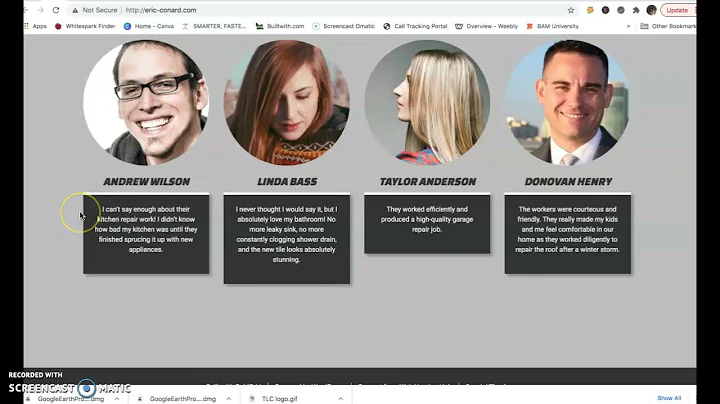Click the orange extension icon in toolbar
The height and width of the screenshot is (404, 720).
(x=590, y=10)
